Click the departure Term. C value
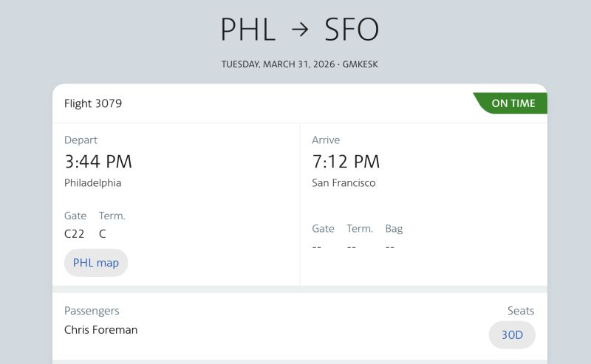The width and height of the screenshot is (591, 364). point(103,234)
